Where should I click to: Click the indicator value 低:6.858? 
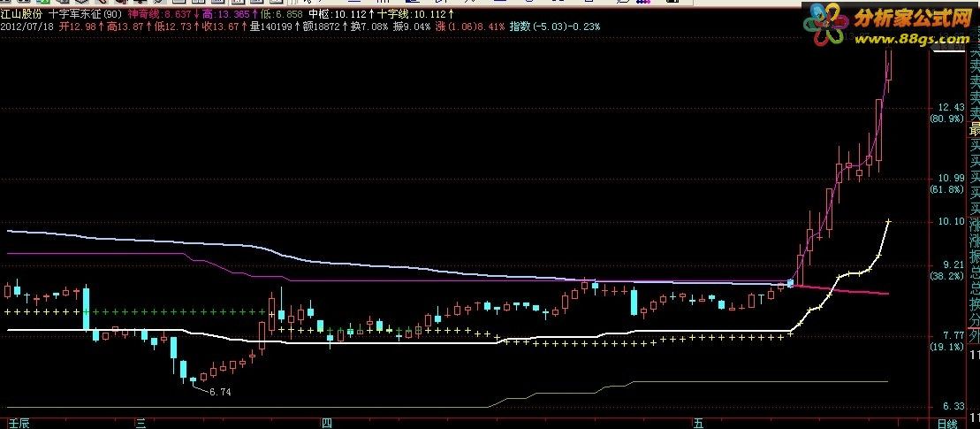pos(283,14)
